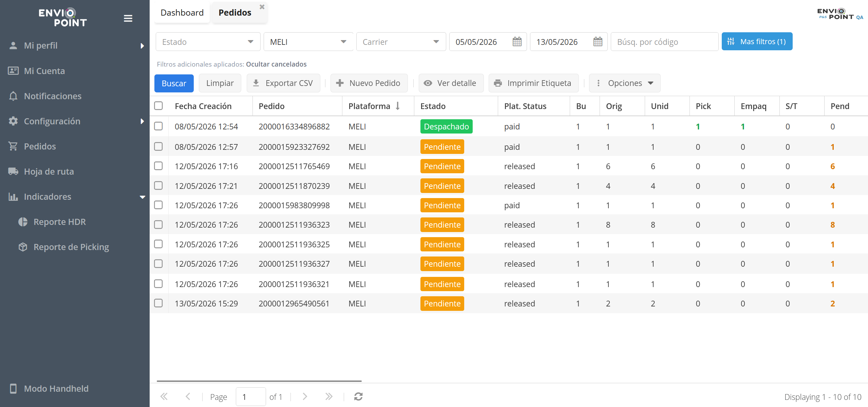Expand the Configuración submenu arrow
This screenshot has width=868, height=407.
tap(142, 121)
